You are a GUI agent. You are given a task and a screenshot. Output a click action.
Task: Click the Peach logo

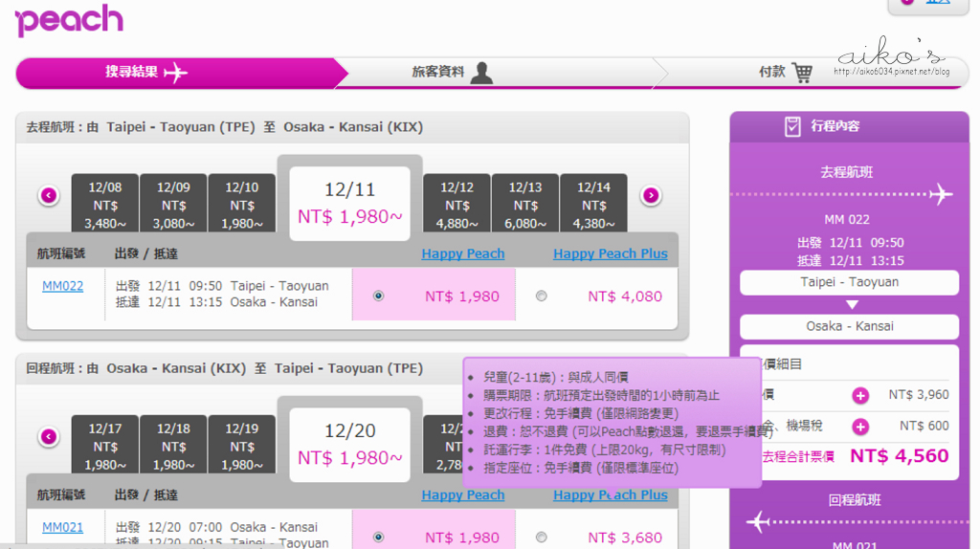coord(69,20)
